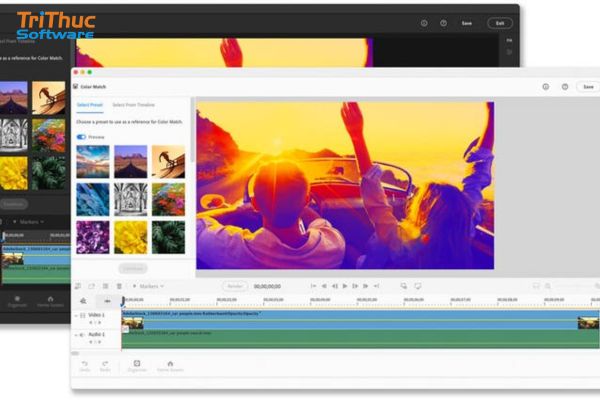Mute the Audio 1 track speaker icon
The width and height of the screenshot is (600, 400).
coord(83,335)
